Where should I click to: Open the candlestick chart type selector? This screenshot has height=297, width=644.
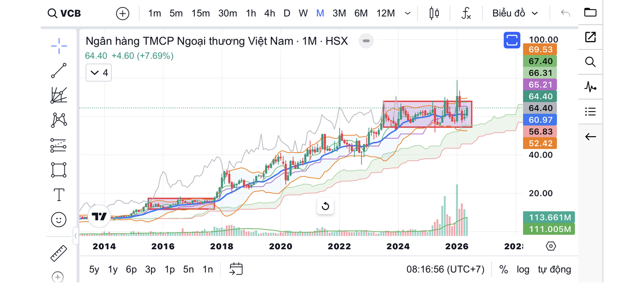[x=434, y=14]
